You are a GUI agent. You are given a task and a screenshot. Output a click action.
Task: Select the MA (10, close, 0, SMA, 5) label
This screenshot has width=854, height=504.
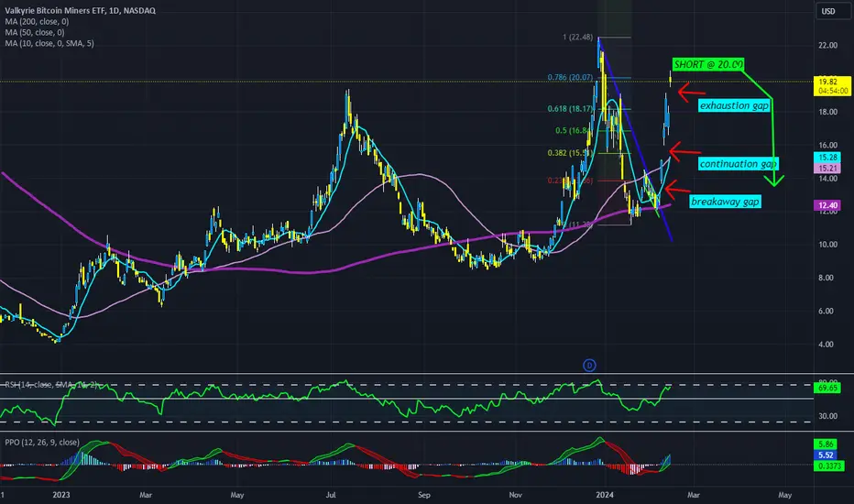[49, 43]
